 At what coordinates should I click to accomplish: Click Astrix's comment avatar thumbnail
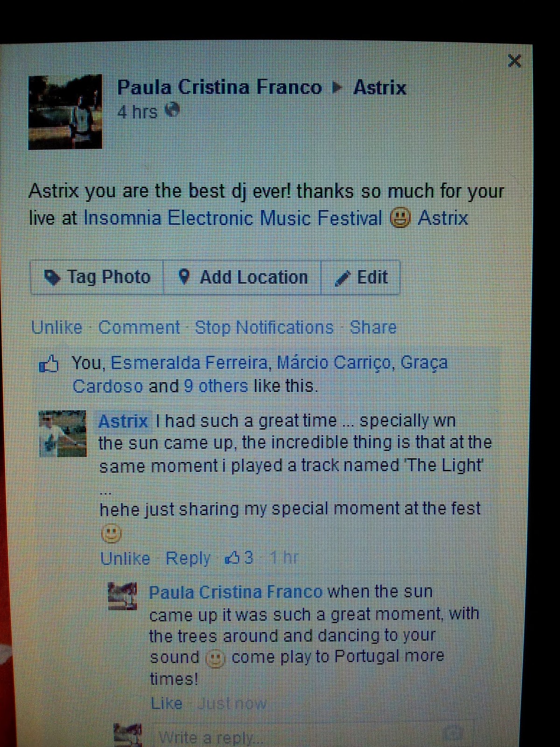(x=63, y=433)
